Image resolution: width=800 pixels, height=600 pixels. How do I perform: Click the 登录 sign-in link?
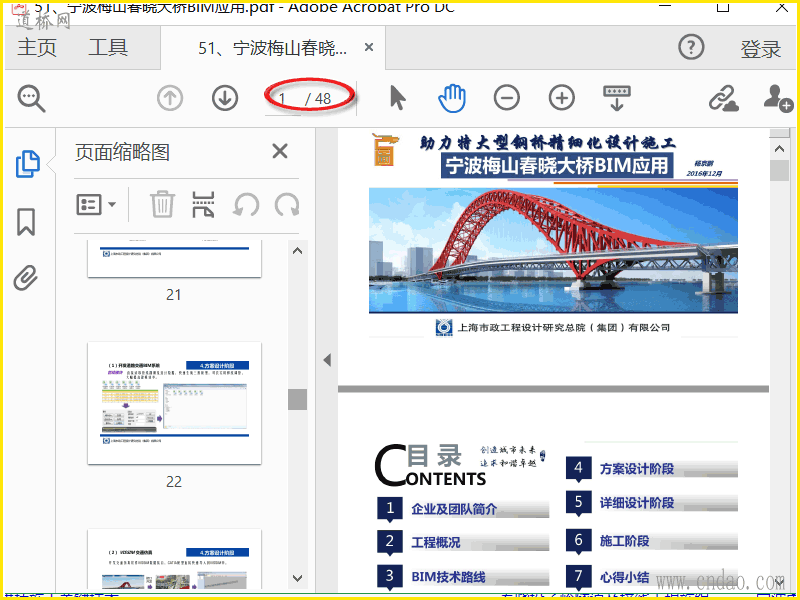[x=761, y=49]
